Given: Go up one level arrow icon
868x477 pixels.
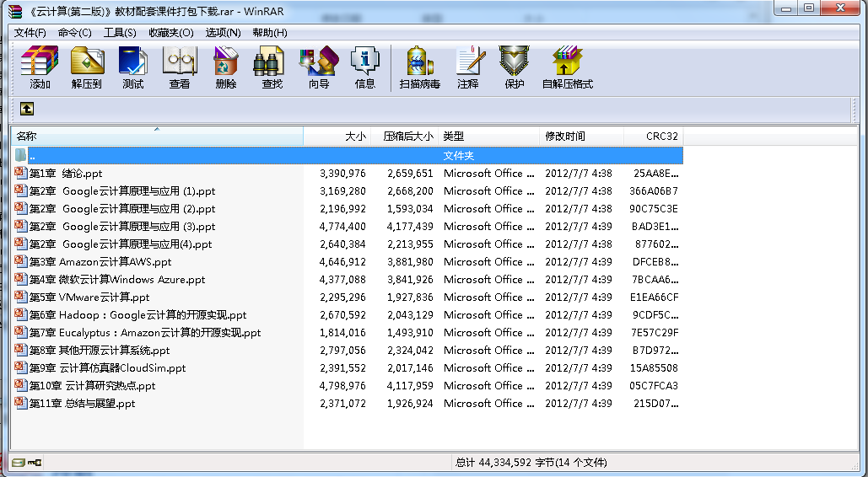Looking at the screenshot, I should (27, 109).
